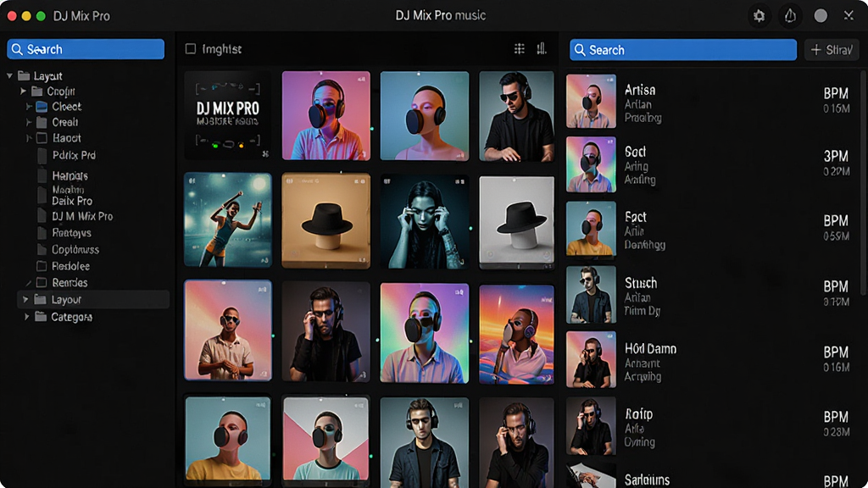
Task: Select the Raatoyus tree item
Action: [71, 233]
